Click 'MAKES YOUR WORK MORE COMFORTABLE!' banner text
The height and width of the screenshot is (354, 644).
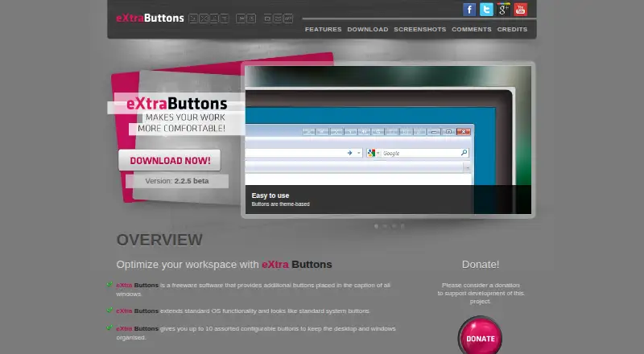click(x=182, y=123)
